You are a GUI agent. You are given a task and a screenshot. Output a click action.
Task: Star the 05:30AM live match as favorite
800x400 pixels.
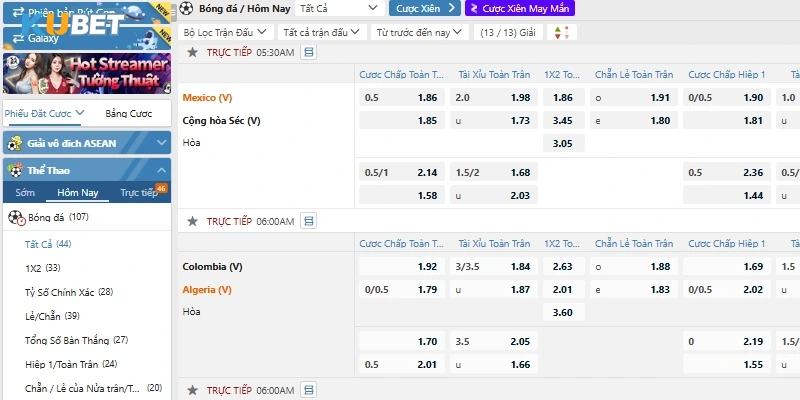(x=192, y=52)
